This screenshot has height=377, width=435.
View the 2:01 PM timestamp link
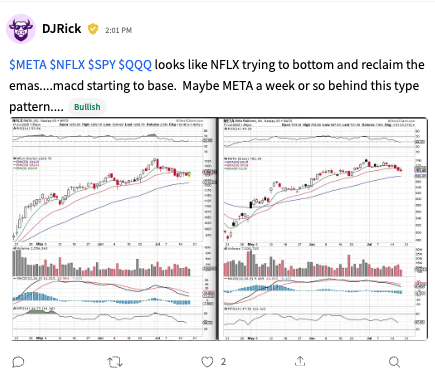tap(118, 30)
